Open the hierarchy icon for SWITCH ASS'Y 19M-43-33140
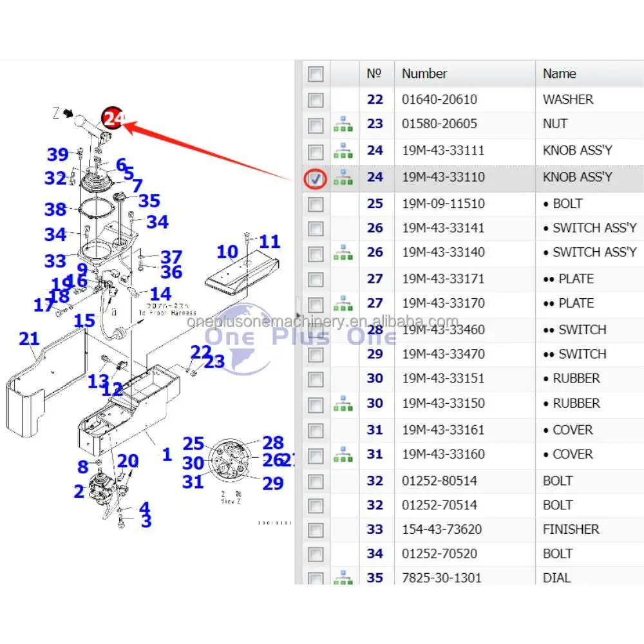The width and height of the screenshot is (644, 644). coord(343,253)
